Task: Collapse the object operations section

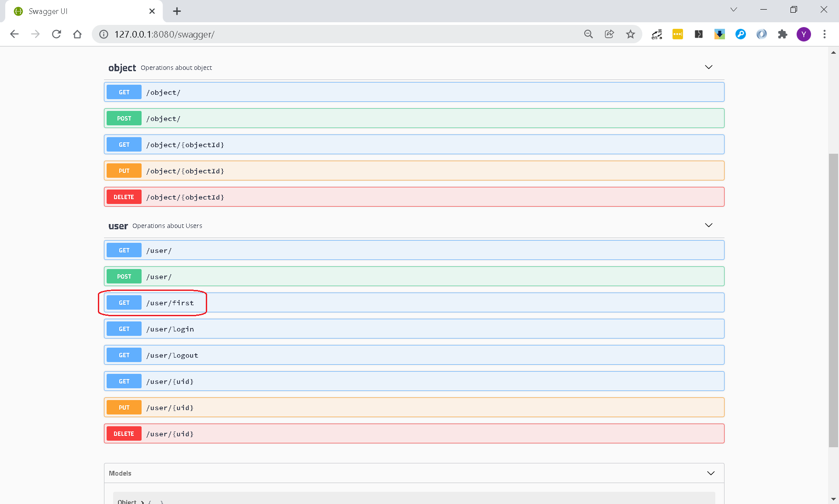Action: 708,67
